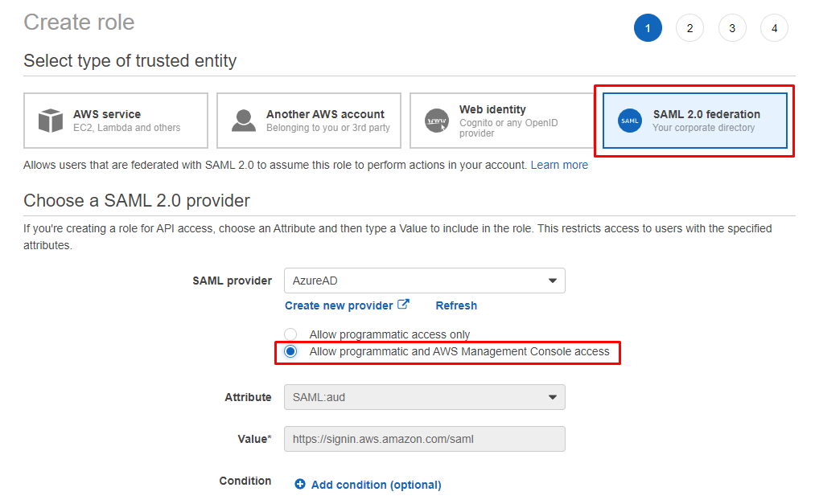Select Allow programmatic access only
This screenshot has height=504, width=815.
pos(291,334)
